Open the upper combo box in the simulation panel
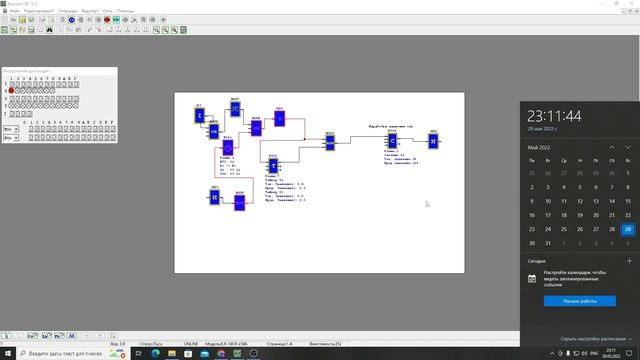Image resolution: width=640 pixels, height=360 pixels. click(11, 129)
